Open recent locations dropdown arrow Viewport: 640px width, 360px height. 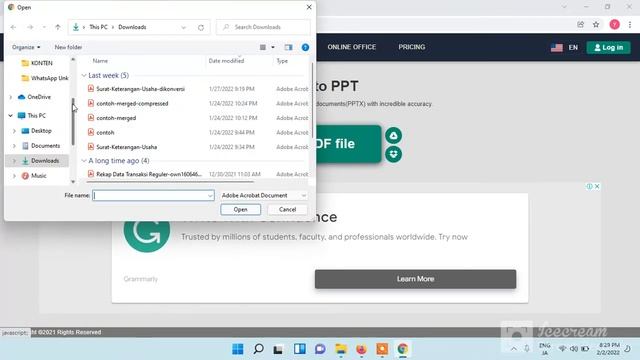click(x=44, y=27)
